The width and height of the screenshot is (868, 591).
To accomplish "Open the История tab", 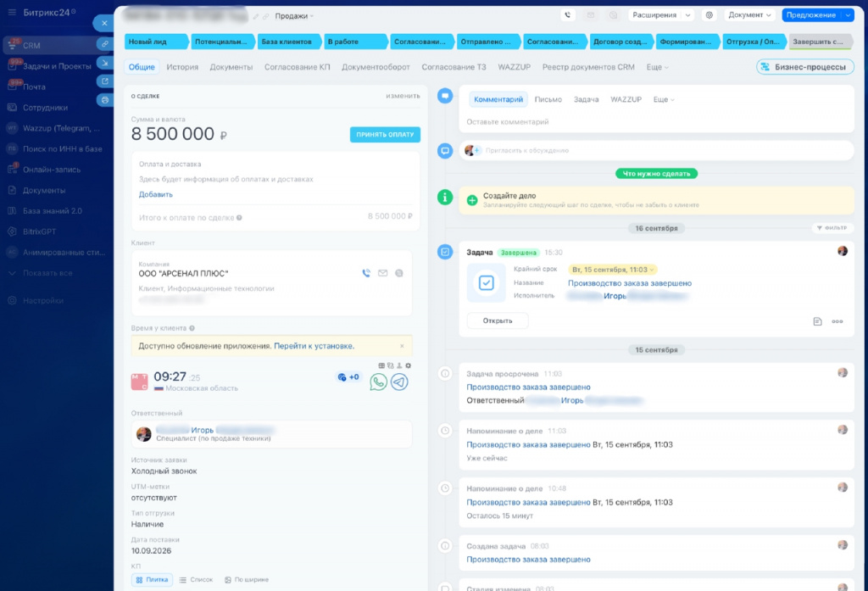I will tap(182, 67).
